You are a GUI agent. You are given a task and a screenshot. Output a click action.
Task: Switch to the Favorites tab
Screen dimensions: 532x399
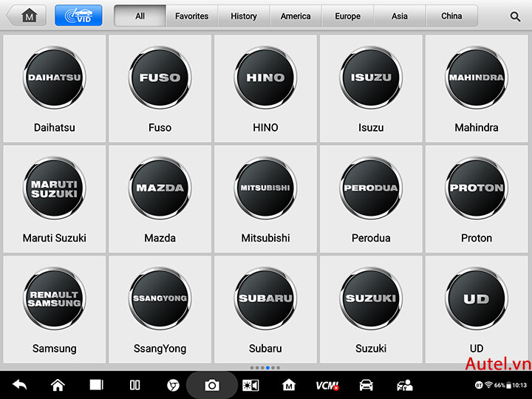coord(191,16)
